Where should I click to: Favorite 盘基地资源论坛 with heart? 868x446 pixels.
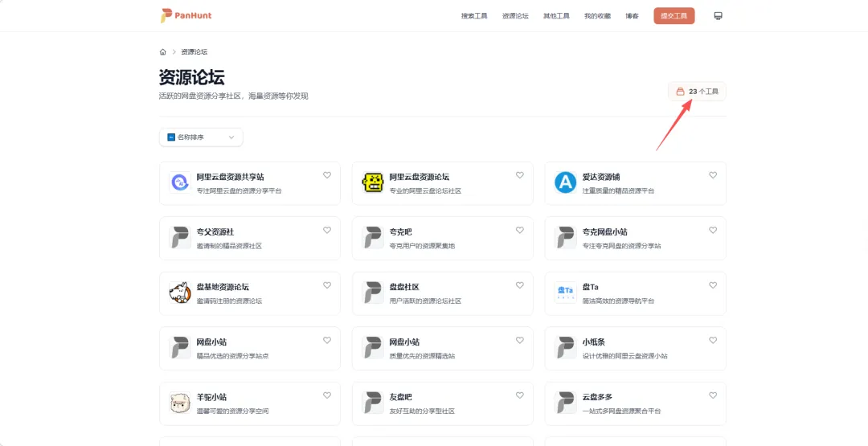point(327,285)
